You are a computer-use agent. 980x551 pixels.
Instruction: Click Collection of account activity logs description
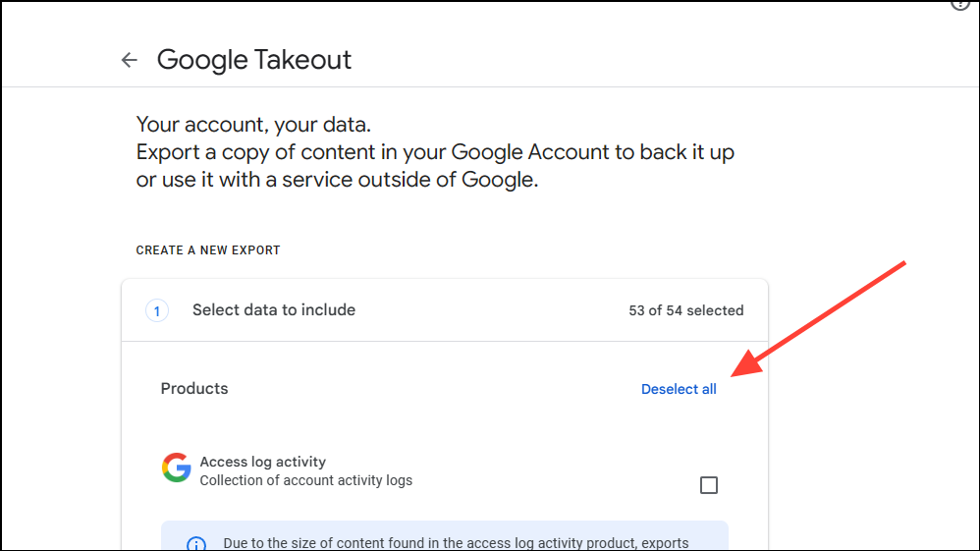pos(305,481)
